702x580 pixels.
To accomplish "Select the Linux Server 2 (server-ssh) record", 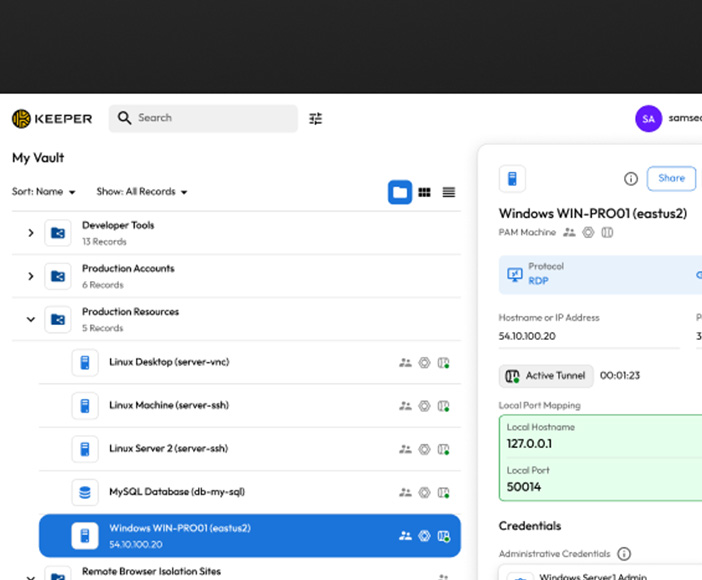I will (x=250, y=449).
